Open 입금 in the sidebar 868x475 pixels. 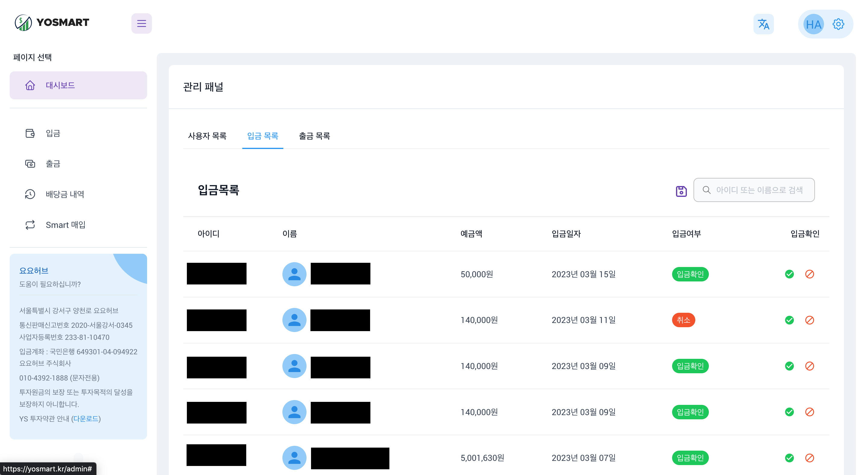[x=53, y=133]
